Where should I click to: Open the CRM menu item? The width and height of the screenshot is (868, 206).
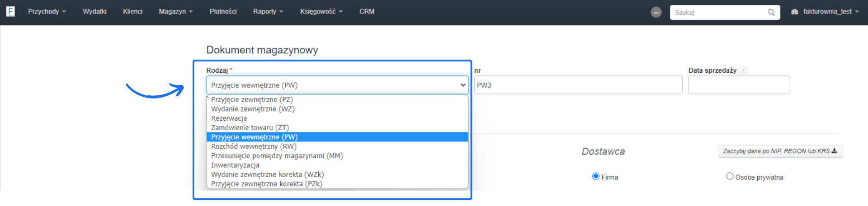click(367, 12)
